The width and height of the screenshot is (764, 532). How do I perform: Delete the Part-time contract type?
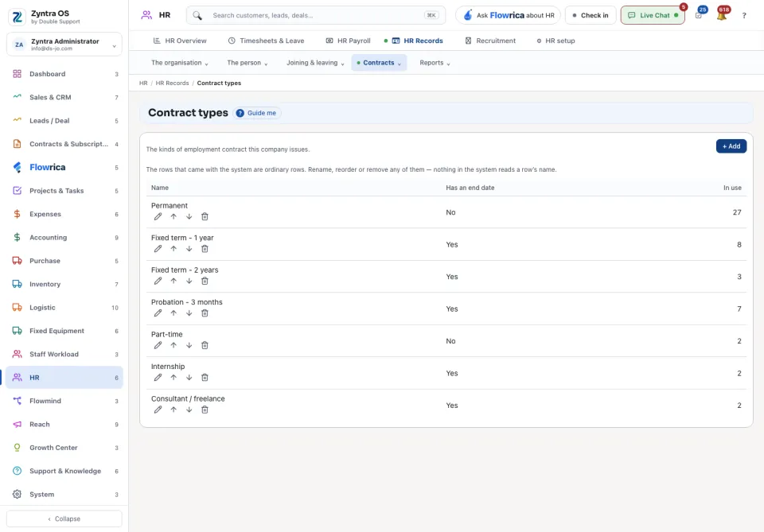click(x=205, y=345)
